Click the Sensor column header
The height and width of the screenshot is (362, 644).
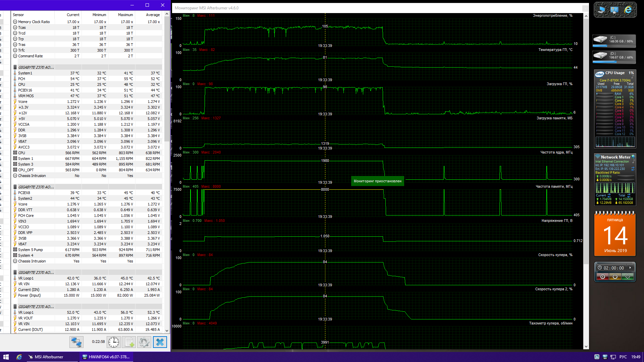[x=18, y=15]
